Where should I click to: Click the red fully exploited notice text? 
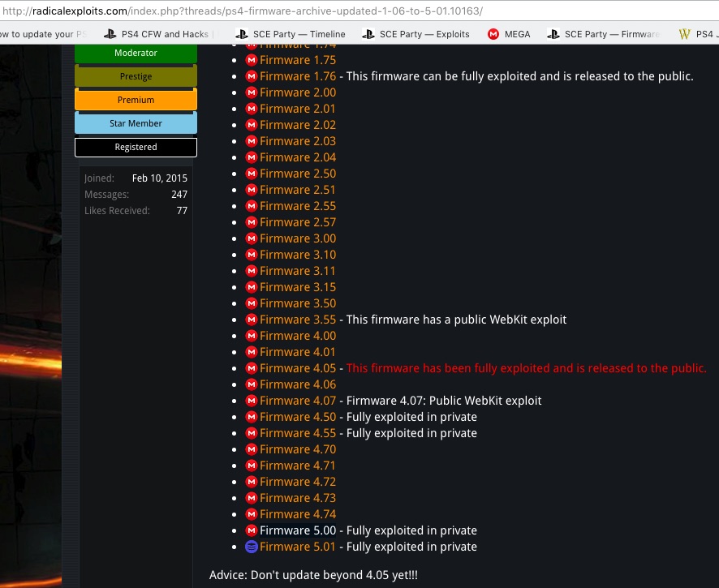(527, 368)
